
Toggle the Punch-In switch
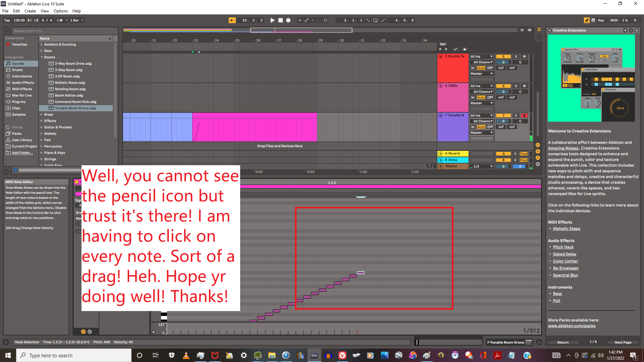tap(368, 20)
